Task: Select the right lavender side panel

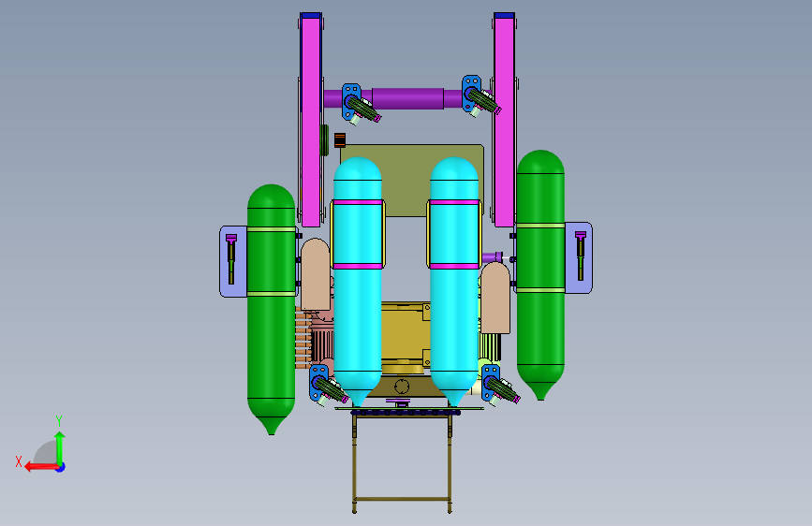Action: tap(579, 257)
